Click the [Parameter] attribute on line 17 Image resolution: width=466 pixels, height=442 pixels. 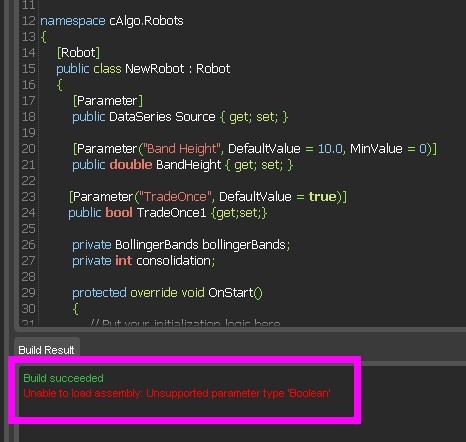pyautogui.click(x=108, y=101)
